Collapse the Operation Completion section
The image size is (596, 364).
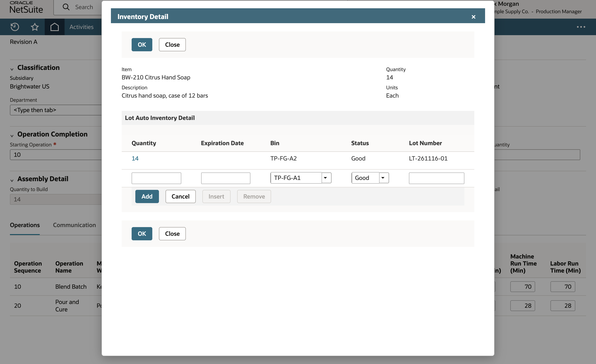click(12, 136)
